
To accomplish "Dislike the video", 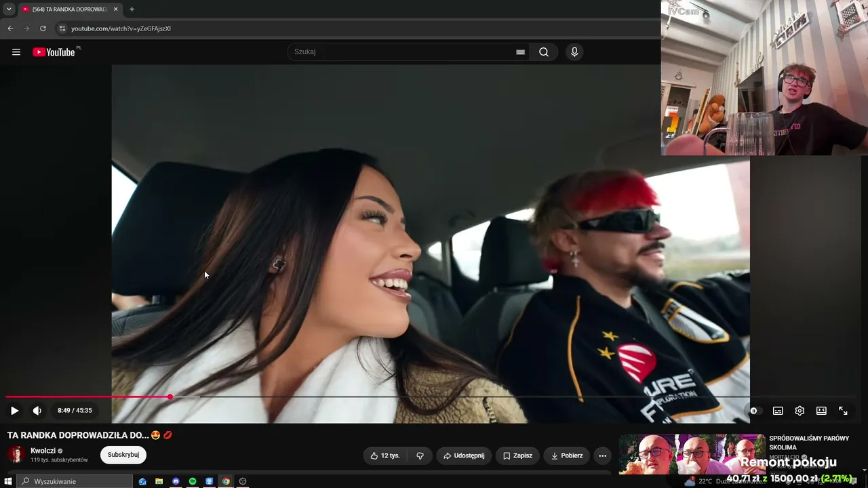I will click(x=420, y=455).
